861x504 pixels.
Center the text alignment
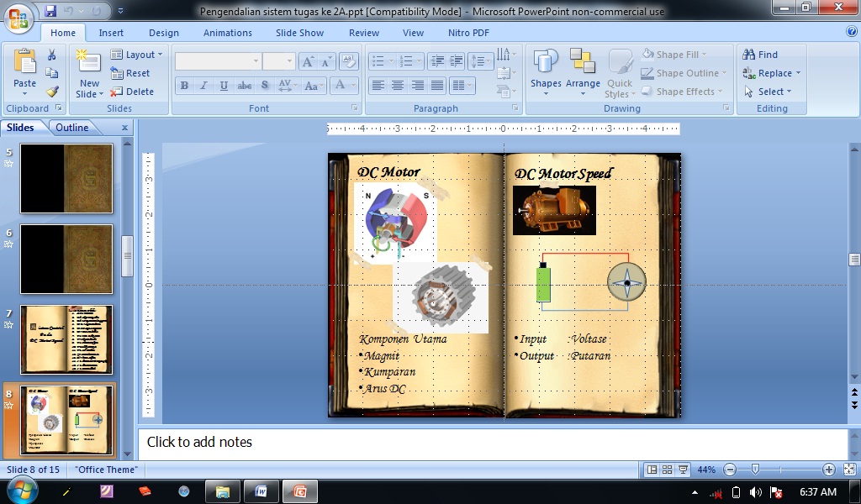pos(398,85)
